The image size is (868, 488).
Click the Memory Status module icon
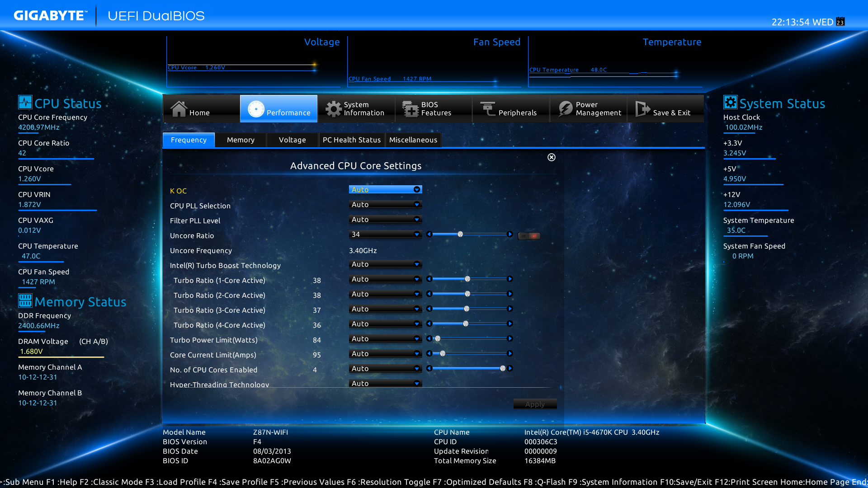click(x=25, y=300)
